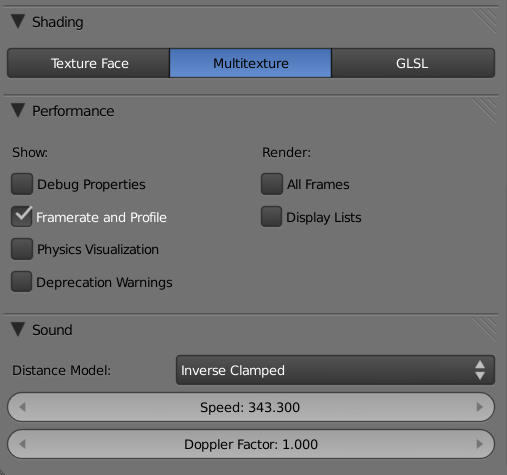507x475 pixels.
Task: Collapse the Shading panel triangle
Action: [x=18, y=21]
